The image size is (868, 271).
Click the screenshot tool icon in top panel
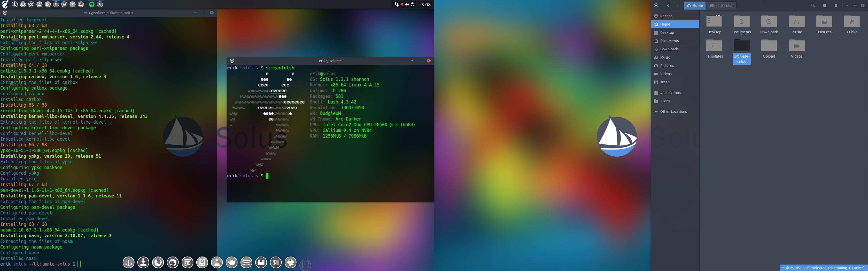(81, 4)
